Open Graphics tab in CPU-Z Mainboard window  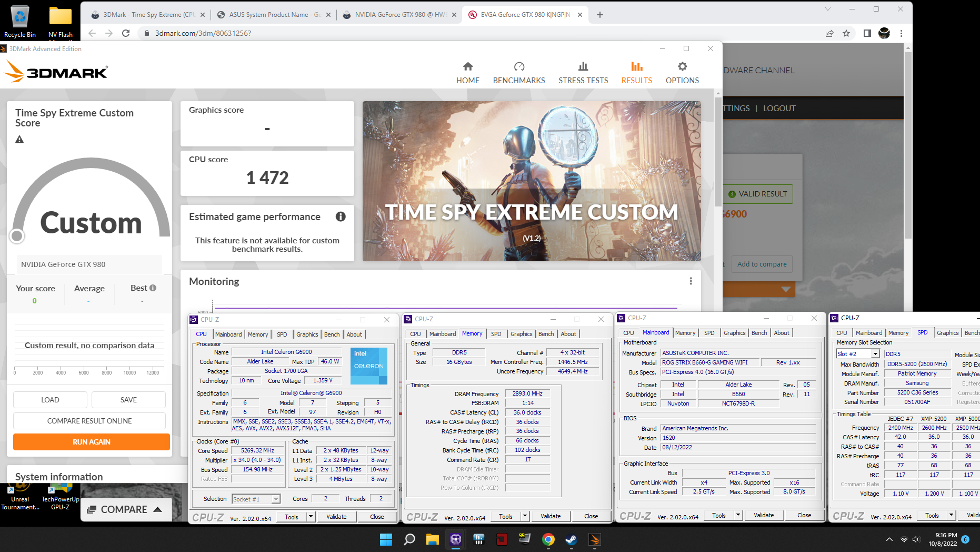734,333
